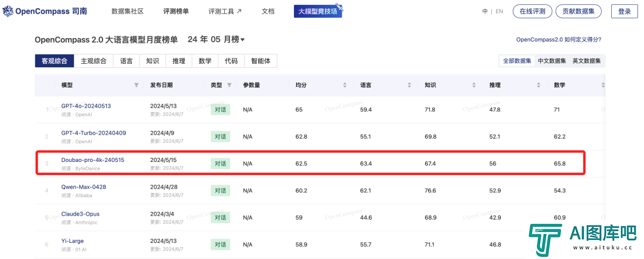Open 文档 in the top navigation

[x=268, y=11]
